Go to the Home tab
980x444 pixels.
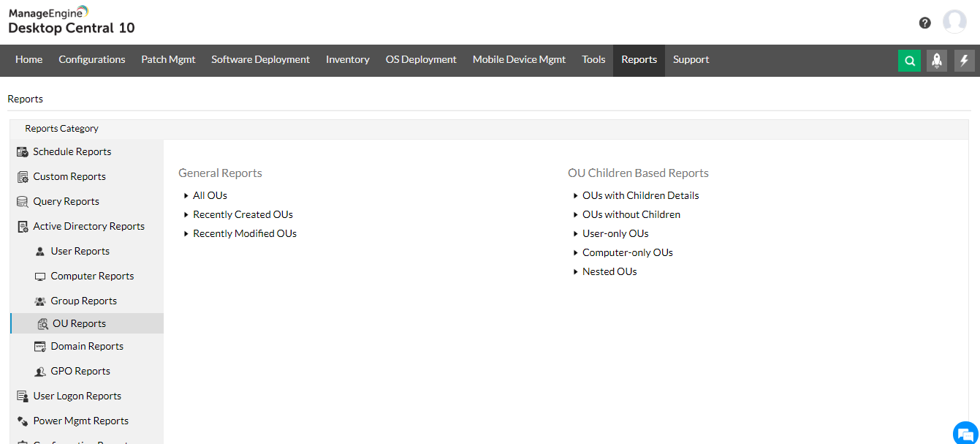29,60
